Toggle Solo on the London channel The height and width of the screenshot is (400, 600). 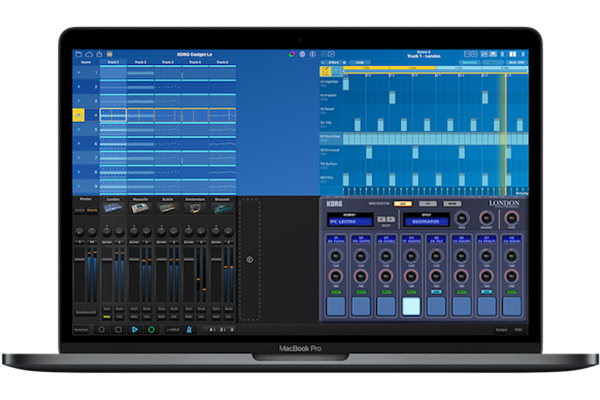coord(107,309)
